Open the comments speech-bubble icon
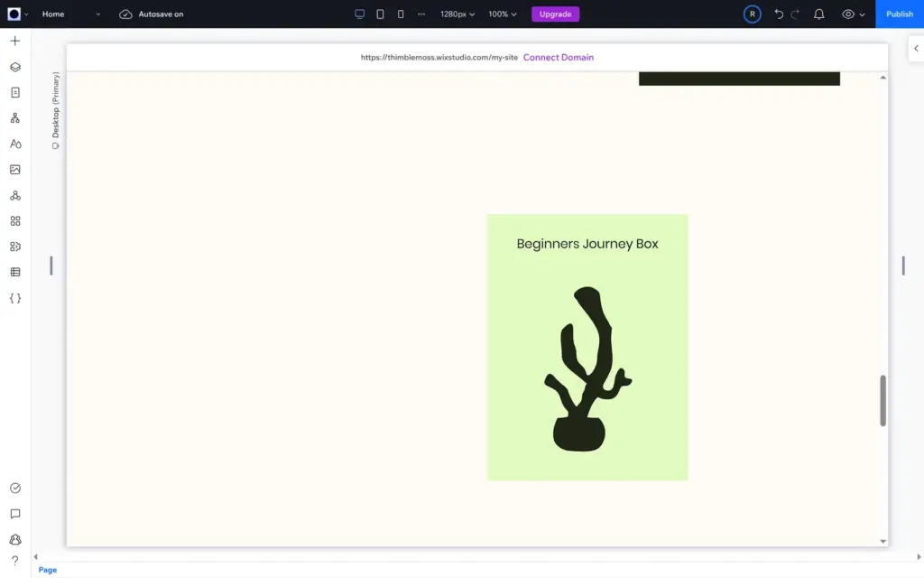 click(15, 514)
